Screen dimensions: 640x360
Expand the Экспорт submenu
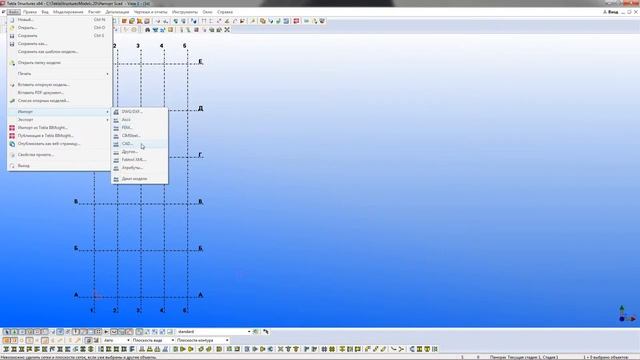60,120
